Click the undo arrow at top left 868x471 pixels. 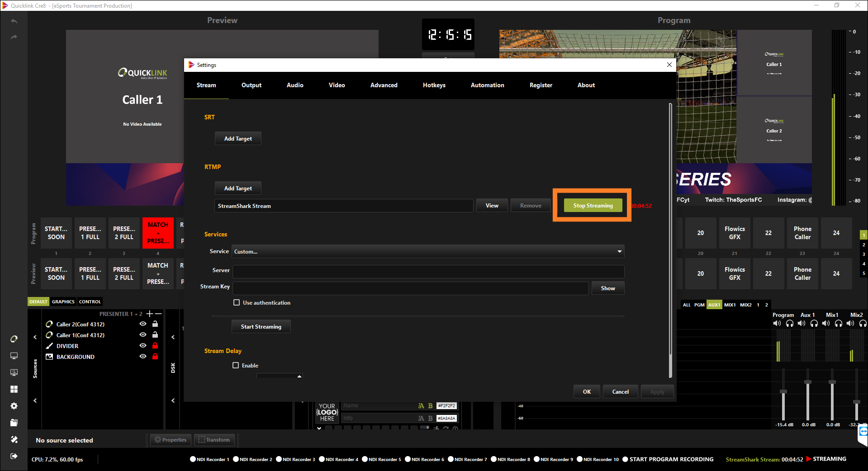point(14,21)
